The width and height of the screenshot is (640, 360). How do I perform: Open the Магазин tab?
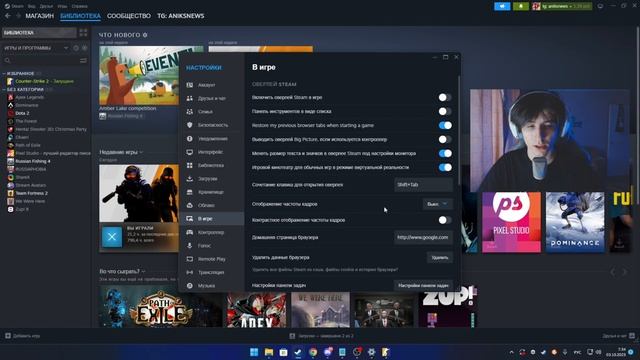[40, 16]
